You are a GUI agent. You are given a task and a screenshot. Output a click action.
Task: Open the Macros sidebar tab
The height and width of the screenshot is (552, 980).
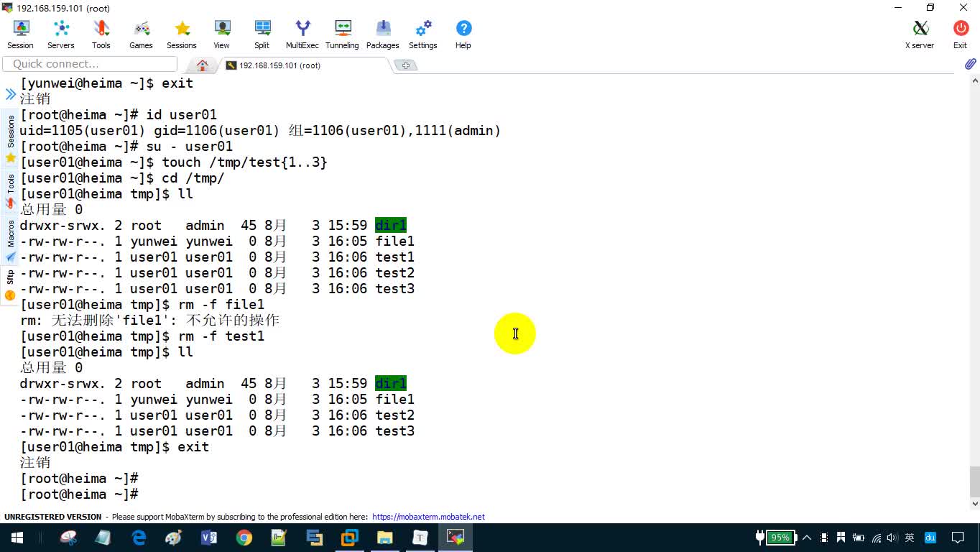(10, 240)
